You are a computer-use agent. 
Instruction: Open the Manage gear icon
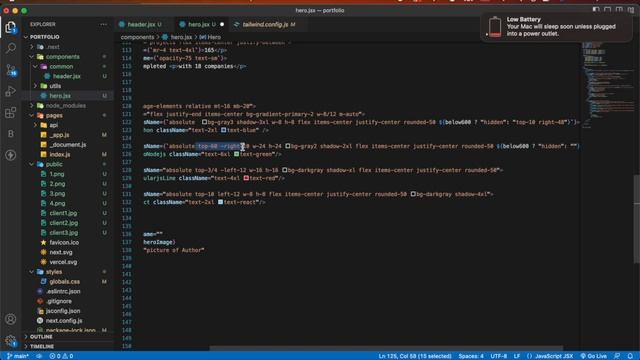point(11,340)
